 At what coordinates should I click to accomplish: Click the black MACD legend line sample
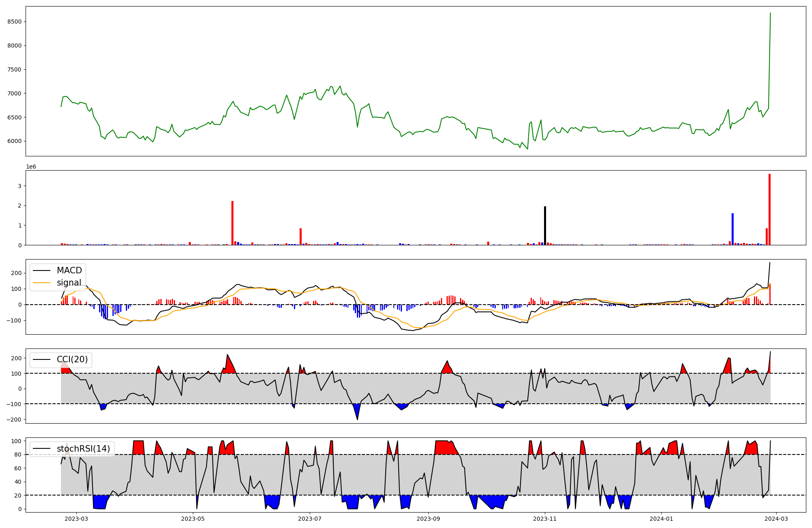point(41,270)
